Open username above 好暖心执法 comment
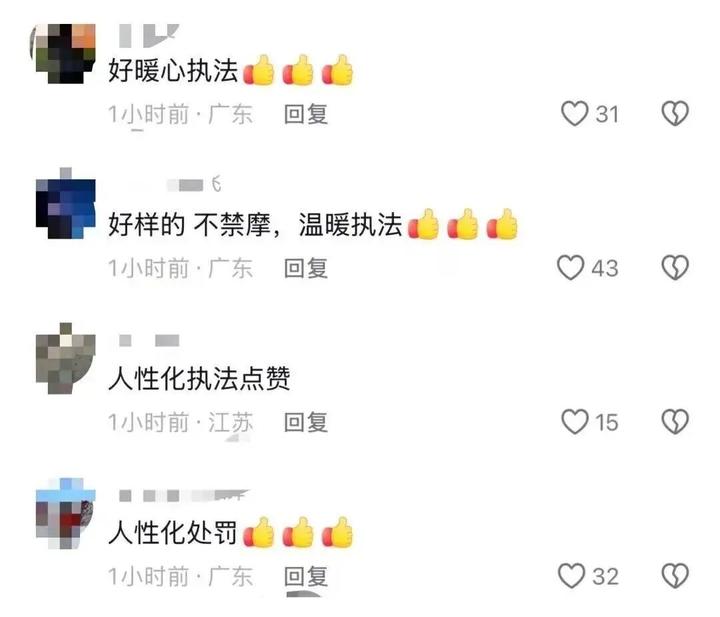Screen dimensions: 720x617 coord(149,36)
